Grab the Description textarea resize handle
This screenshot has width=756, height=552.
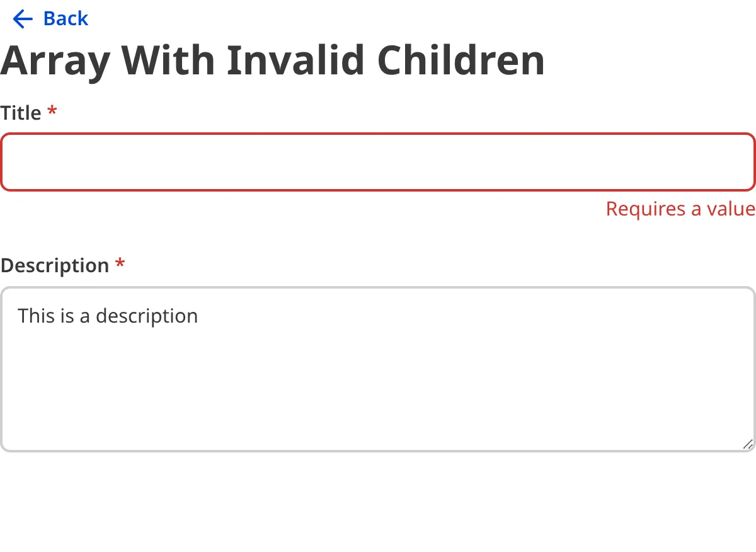click(748, 444)
